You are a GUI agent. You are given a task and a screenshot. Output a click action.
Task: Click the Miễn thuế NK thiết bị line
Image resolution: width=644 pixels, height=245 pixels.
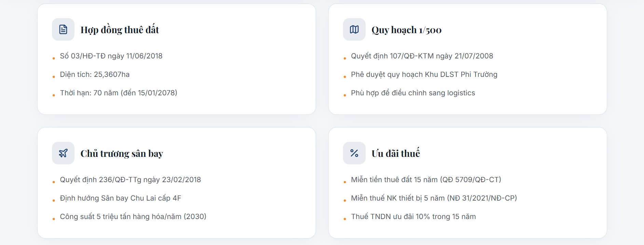coord(434,198)
